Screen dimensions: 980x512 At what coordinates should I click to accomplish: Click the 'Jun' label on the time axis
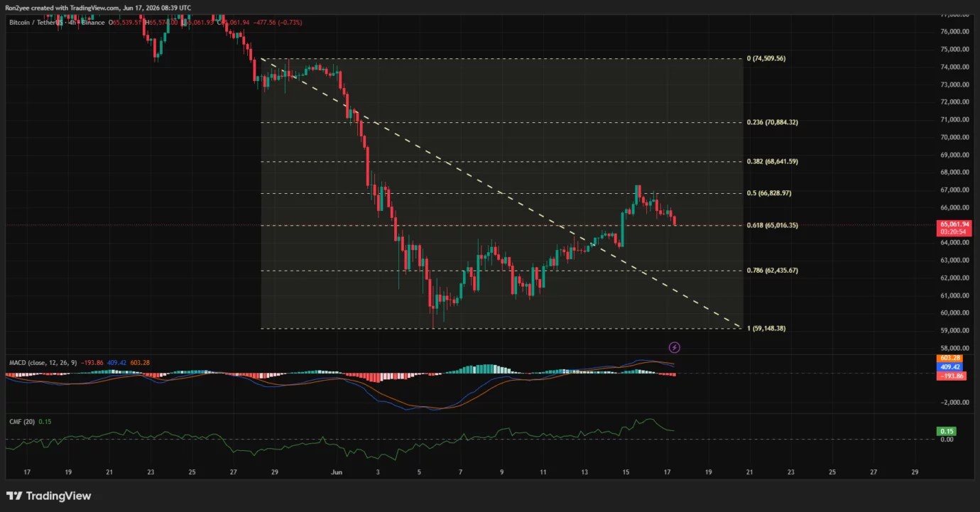tap(337, 472)
